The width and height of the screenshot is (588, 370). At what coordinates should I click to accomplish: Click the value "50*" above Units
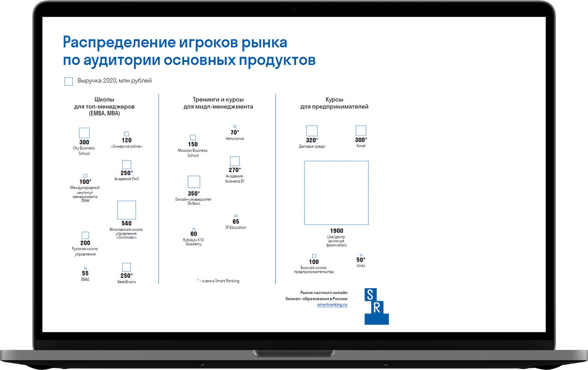point(361,260)
